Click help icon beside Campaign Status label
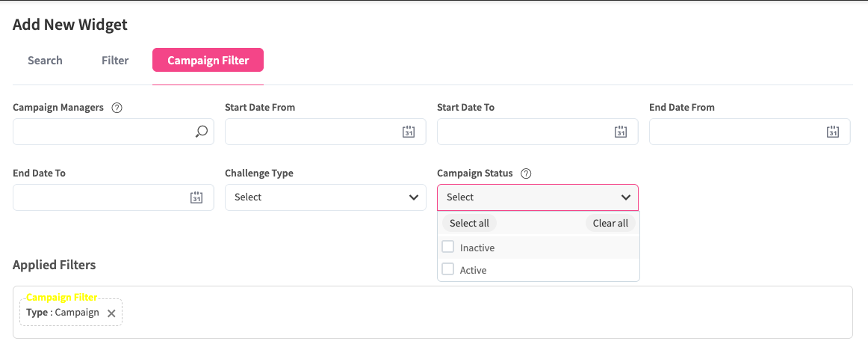Image resolution: width=868 pixels, height=347 pixels. [526, 173]
